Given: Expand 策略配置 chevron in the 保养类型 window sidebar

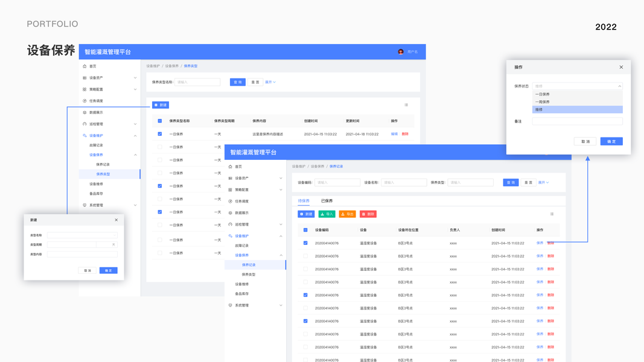Looking at the screenshot, I should click(x=135, y=89).
